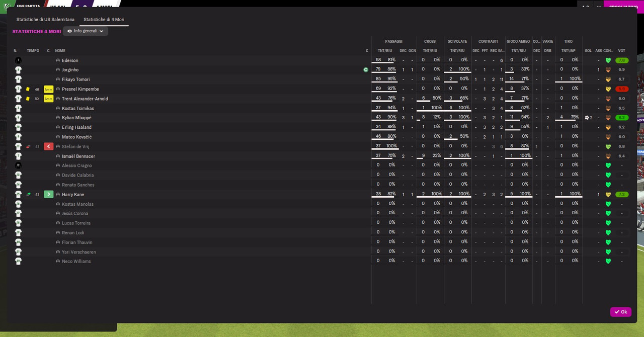Click Kimpembe's red 5.9 rating badge

[x=622, y=89]
